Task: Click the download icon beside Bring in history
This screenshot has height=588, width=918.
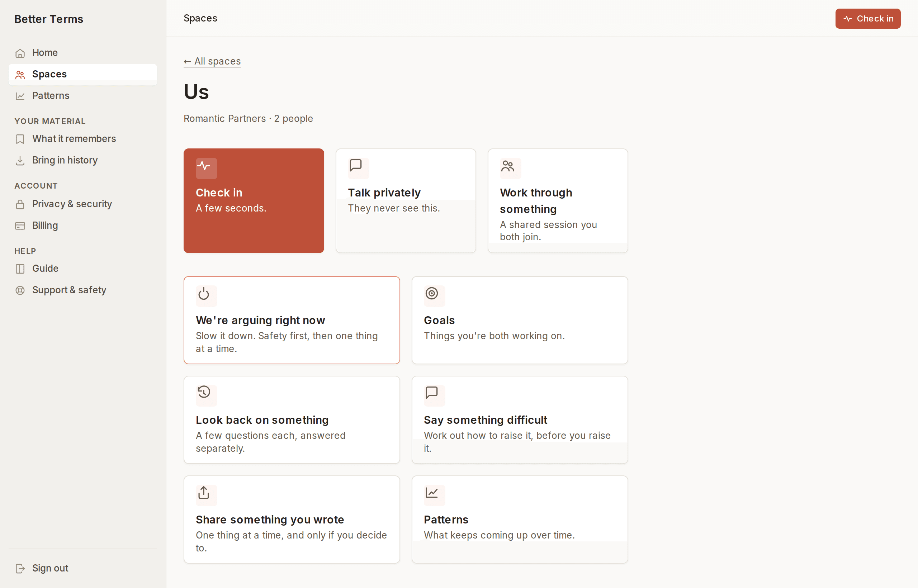Action: (20, 160)
